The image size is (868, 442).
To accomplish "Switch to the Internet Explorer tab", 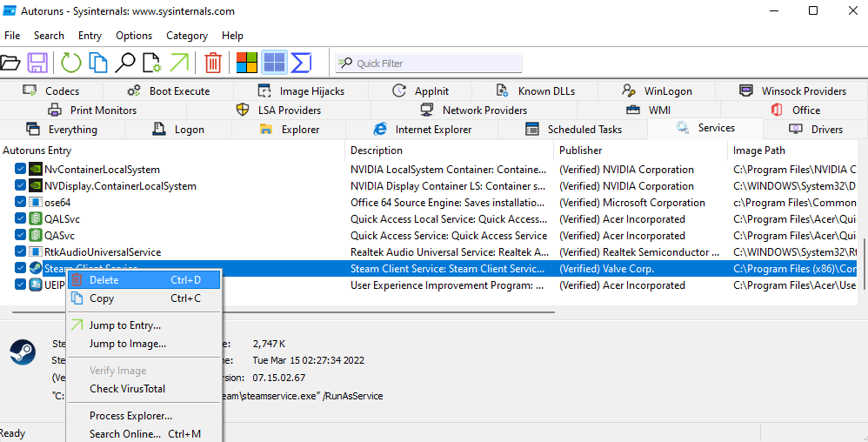I will [422, 130].
